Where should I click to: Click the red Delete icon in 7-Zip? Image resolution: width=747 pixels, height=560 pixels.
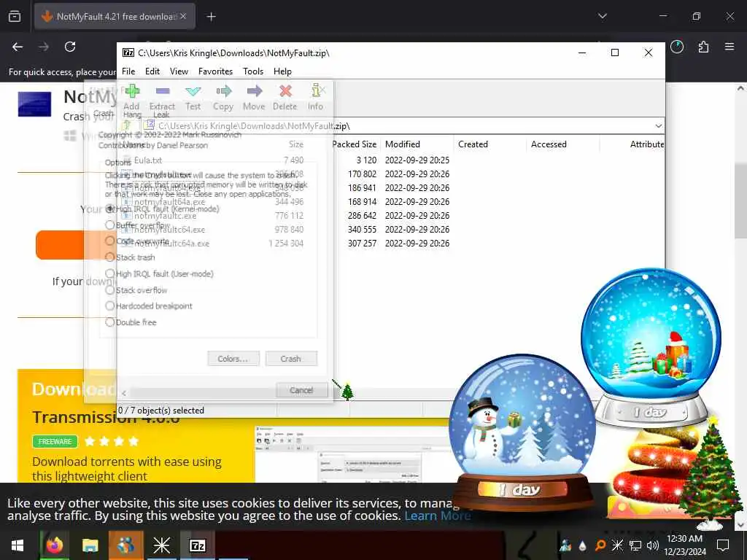pyautogui.click(x=285, y=90)
